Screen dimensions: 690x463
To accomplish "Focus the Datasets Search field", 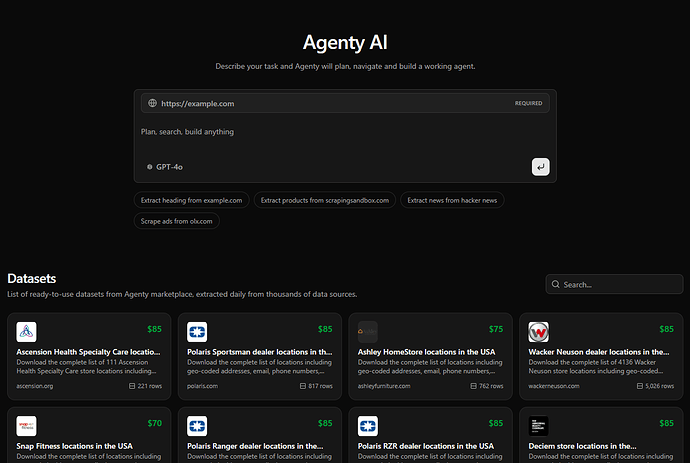I will click(x=614, y=284).
